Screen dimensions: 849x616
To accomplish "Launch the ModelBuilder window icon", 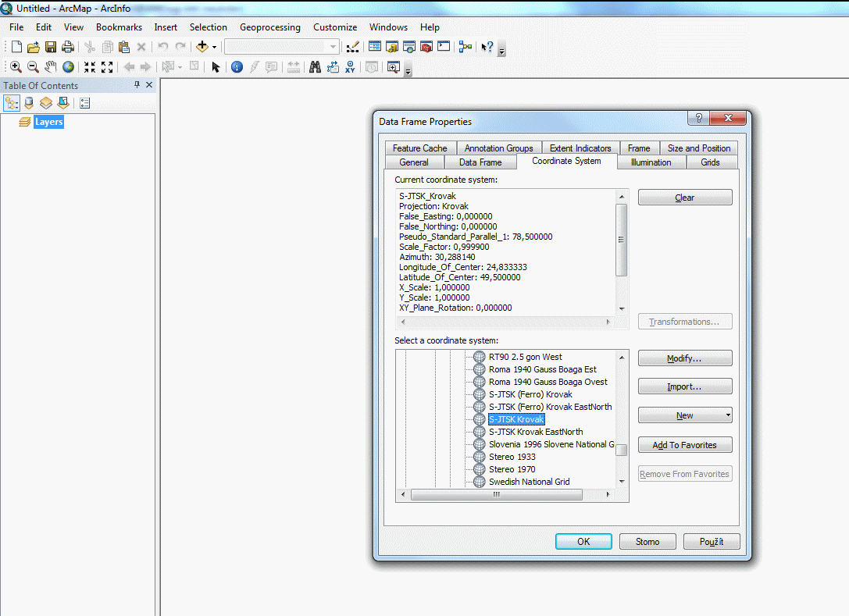I will (465, 47).
